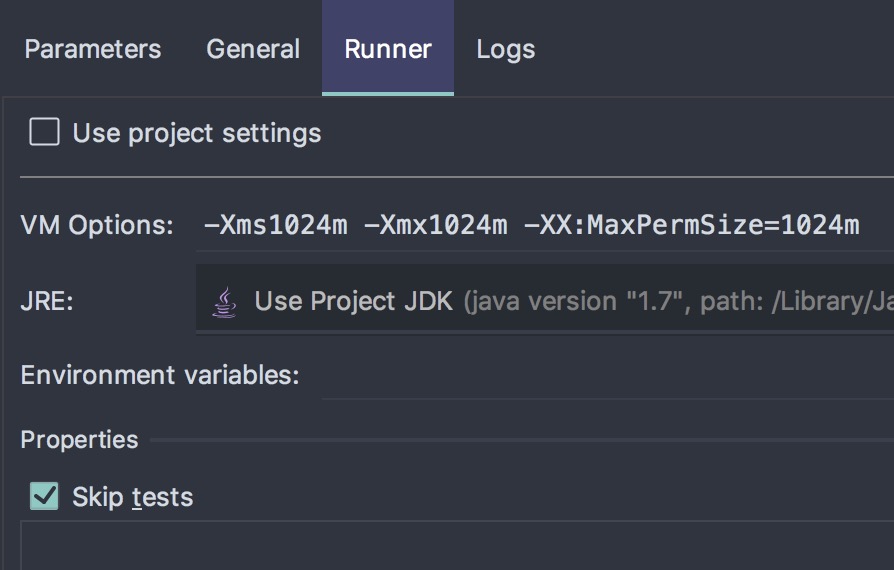Select the Runner tab
894x570 pixels.
click(388, 49)
